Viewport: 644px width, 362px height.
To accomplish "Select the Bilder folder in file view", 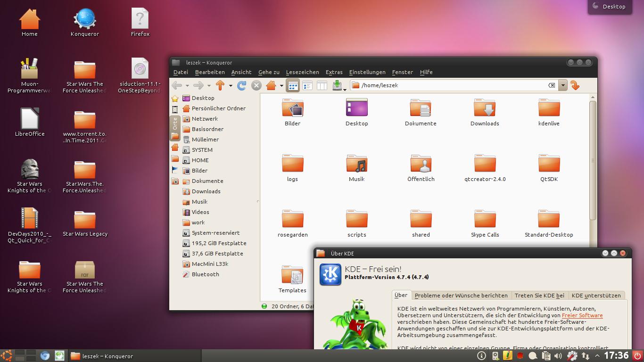I will click(292, 113).
